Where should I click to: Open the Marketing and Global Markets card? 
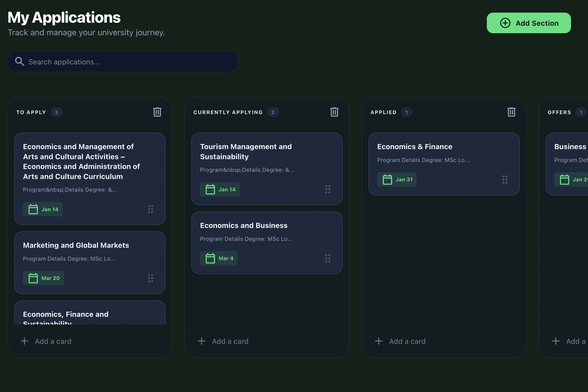point(76,245)
